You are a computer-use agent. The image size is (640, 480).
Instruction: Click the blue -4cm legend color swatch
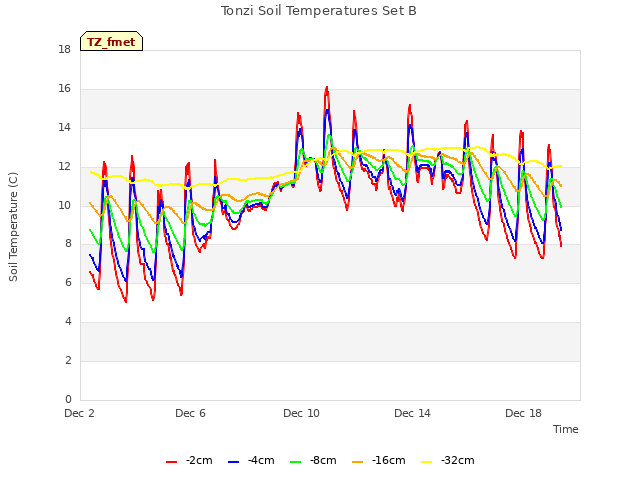point(233,462)
